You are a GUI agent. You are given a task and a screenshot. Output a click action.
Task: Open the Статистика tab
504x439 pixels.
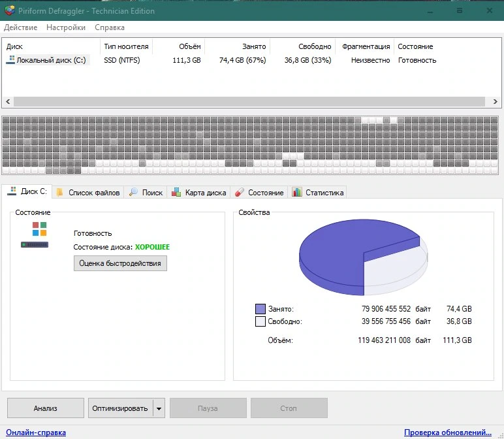[318, 192]
